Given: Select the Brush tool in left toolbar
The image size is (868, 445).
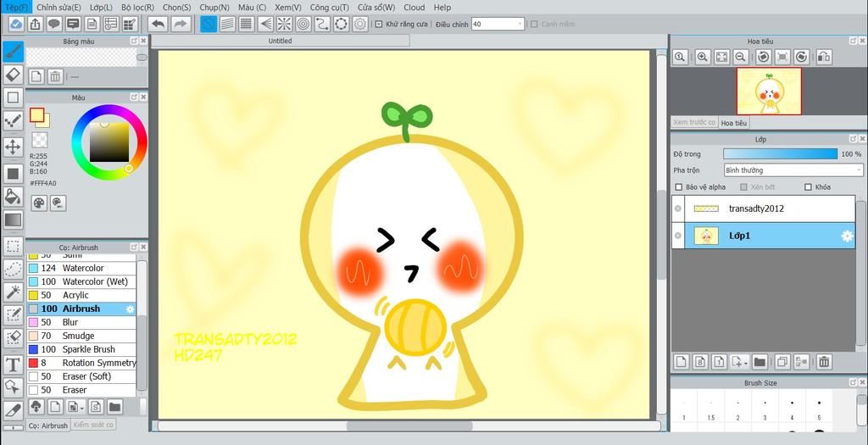Looking at the screenshot, I should coord(14,52).
